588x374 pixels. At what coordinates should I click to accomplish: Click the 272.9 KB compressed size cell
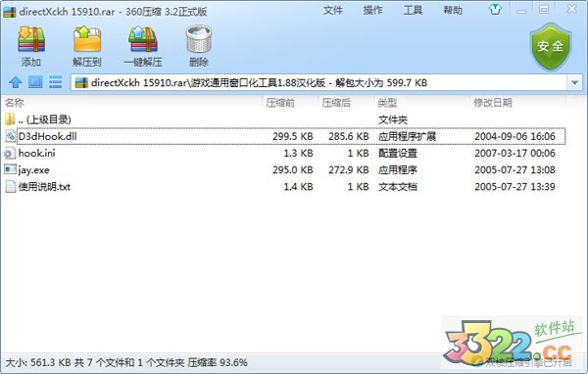[348, 170]
